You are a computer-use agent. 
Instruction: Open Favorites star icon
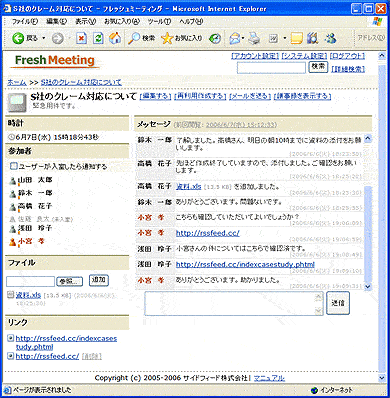[167, 38]
